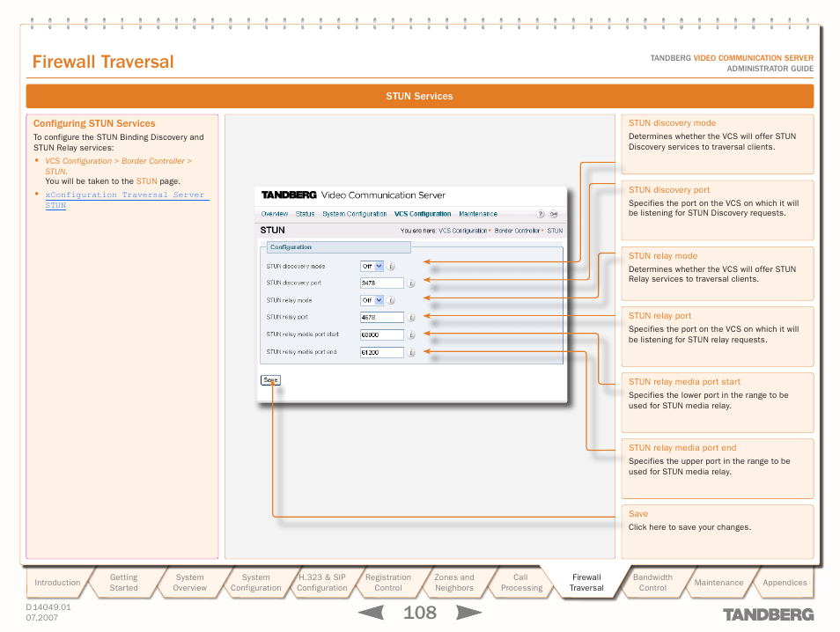Switch to the Appendices tab
Image resolution: width=840 pixels, height=632 pixels.
[x=785, y=582]
